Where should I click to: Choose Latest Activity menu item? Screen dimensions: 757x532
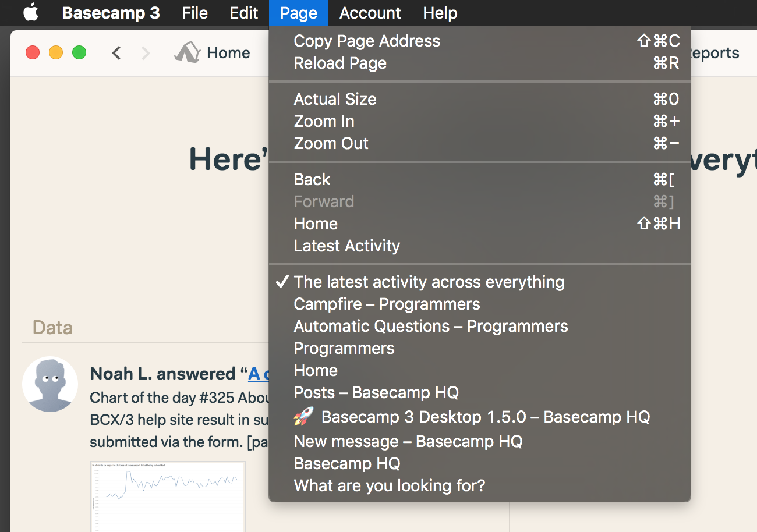pyautogui.click(x=480, y=246)
